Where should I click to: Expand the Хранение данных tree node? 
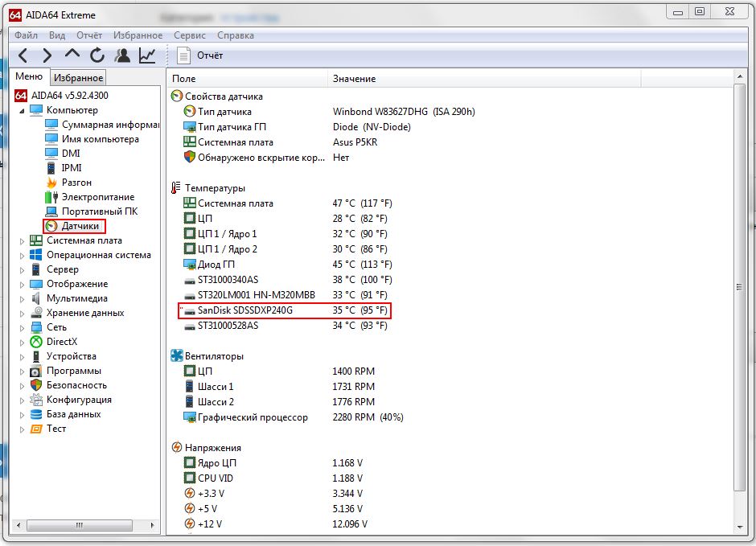tap(22, 314)
